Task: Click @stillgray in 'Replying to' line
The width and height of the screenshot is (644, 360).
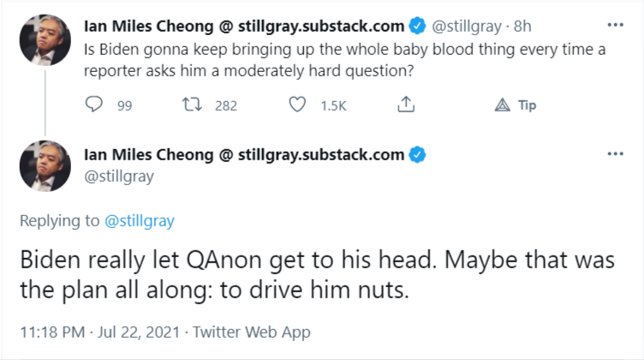Action: point(139,221)
